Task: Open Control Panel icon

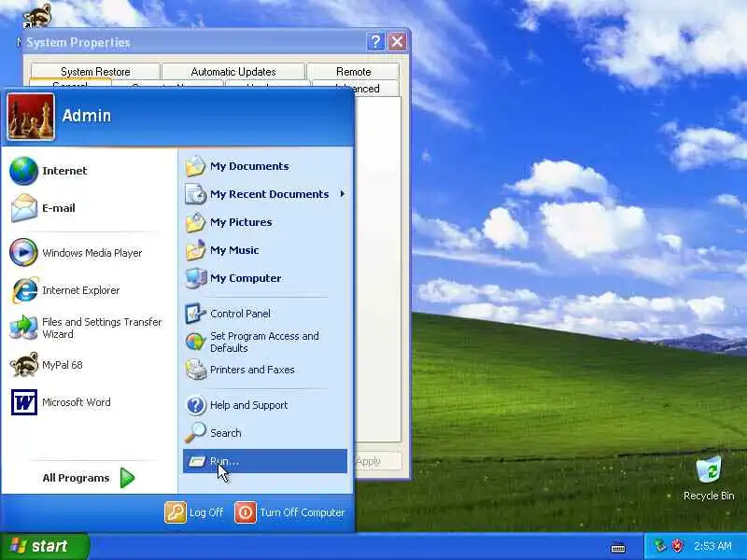Action: [x=195, y=314]
